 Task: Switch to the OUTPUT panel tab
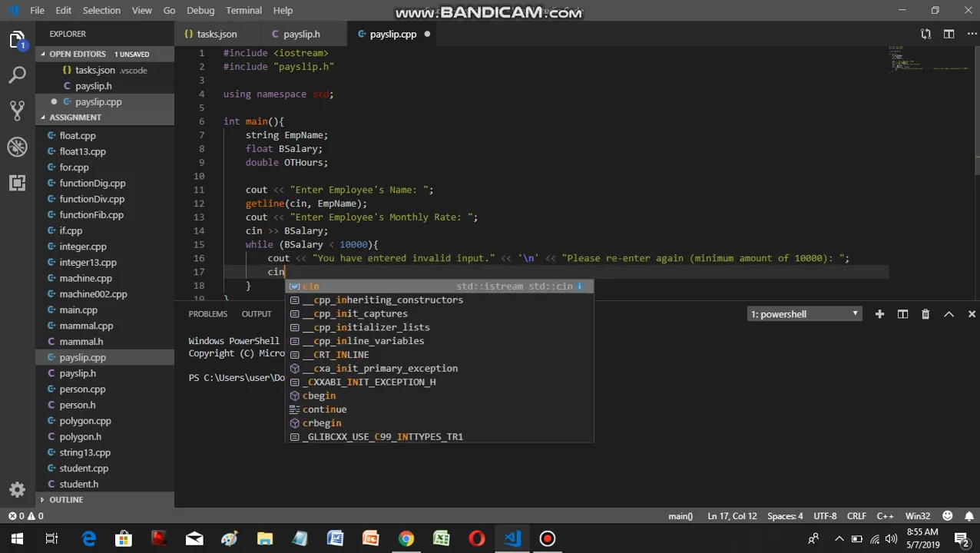point(257,314)
